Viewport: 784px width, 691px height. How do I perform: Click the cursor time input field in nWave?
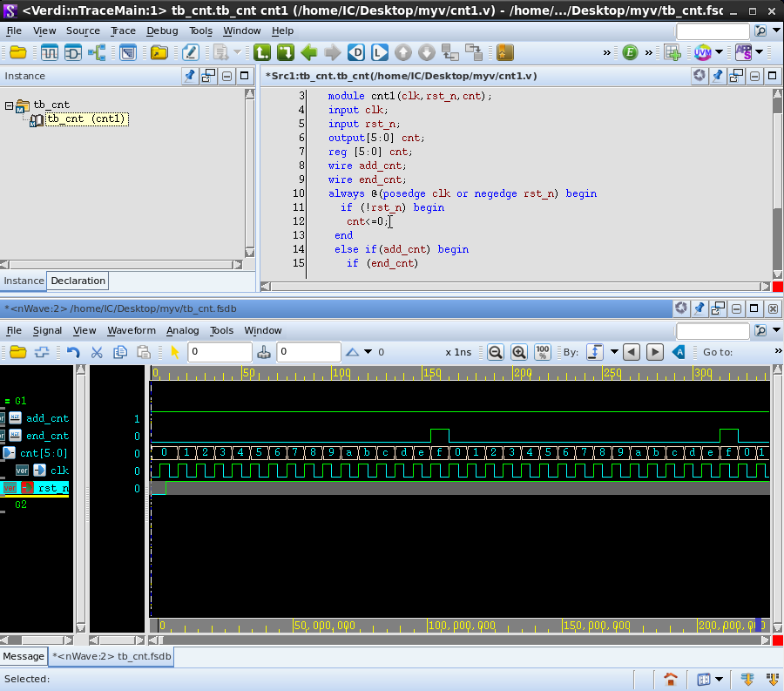[x=220, y=352]
